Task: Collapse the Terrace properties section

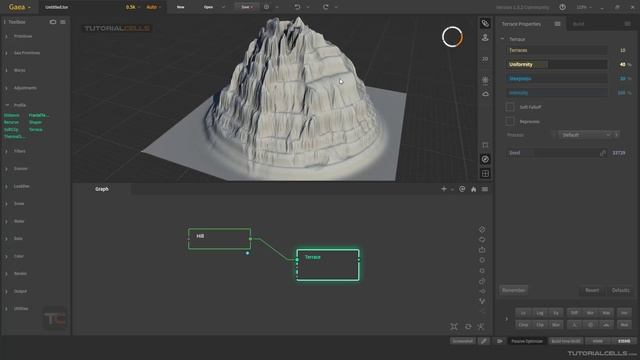Action: point(502,39)
